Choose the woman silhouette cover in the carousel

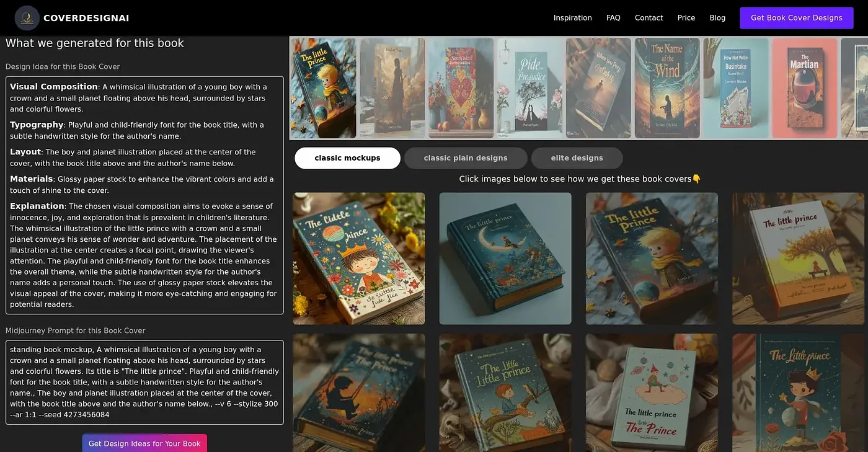(x=392, y=88)
